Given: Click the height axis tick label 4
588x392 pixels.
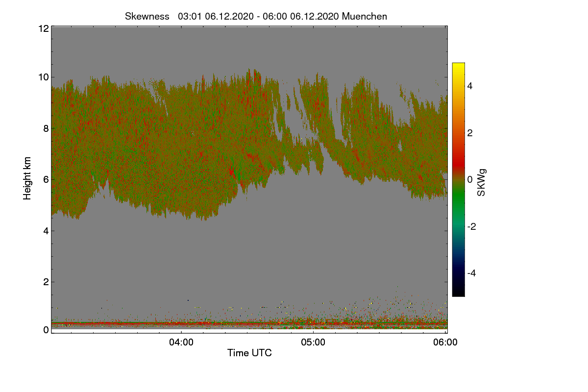Looking at the screenshot, I should tap(46, 231).
